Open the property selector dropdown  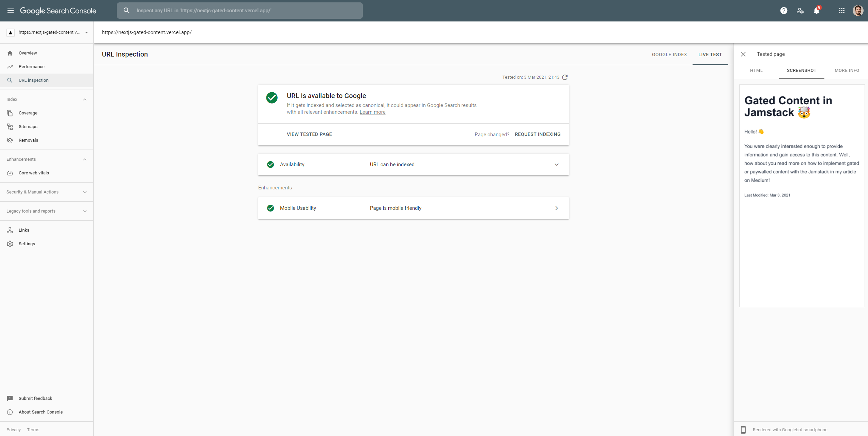(87, 32)
